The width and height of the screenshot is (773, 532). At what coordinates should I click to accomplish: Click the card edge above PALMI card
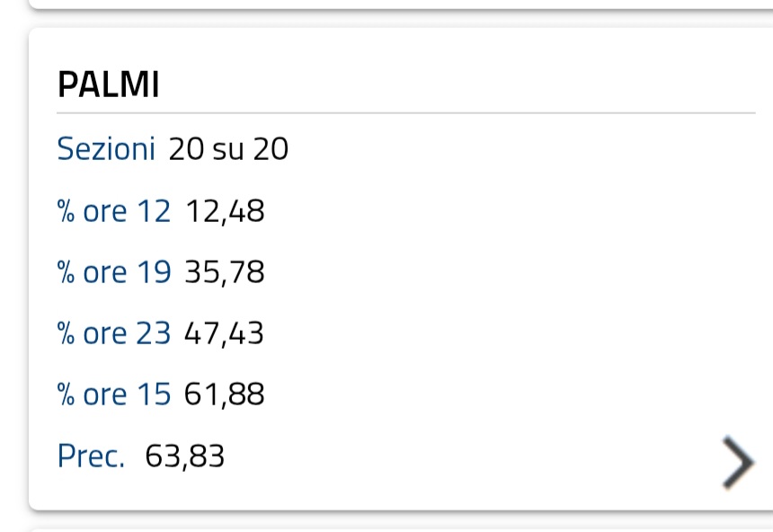coord(401,4)
